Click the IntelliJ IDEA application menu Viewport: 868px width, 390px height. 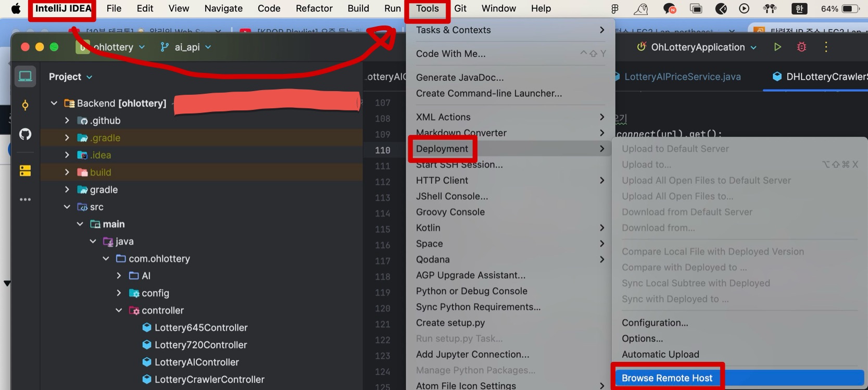pyautogui.click(x=63, y=8)
